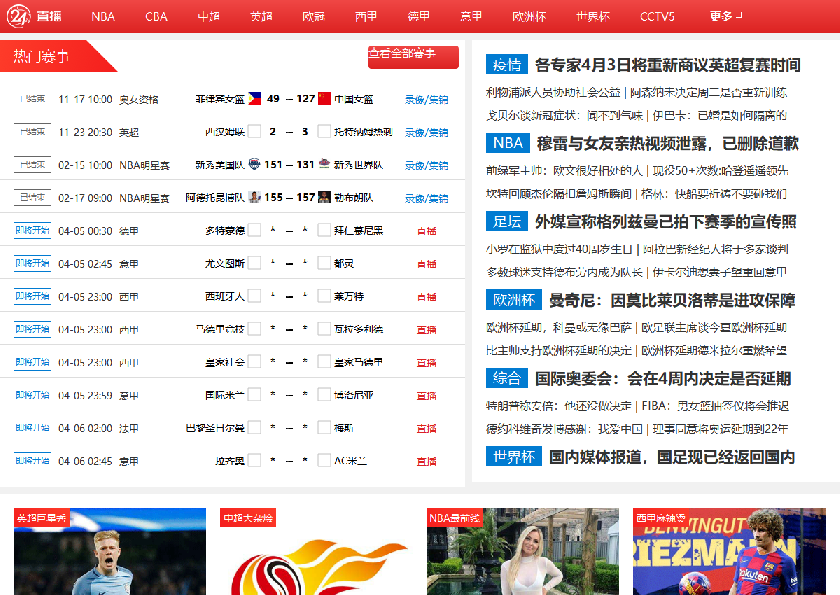The width and height of the screenshot is (840, 595).
Task: Select the score 49 – 127 in first row
Action: [290, 99]
